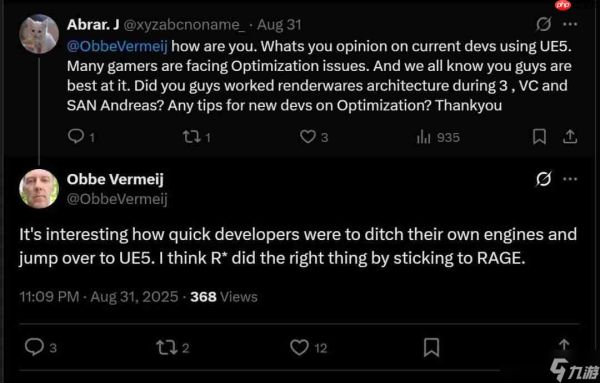Reply to Obbe Vermeij's tweet
This screenshot has height=383, width=600.
pyautogui.click(x=34, y=347)
